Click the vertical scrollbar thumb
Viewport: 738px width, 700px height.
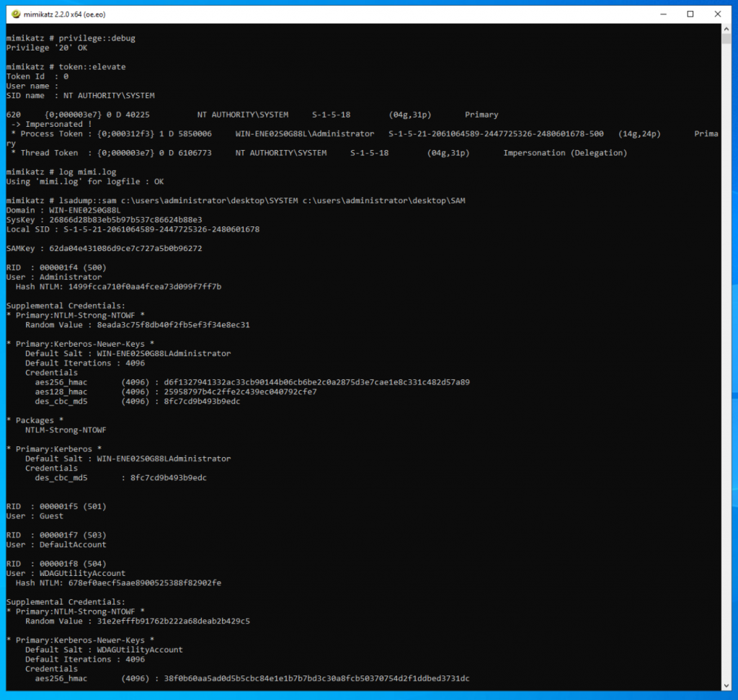coord(726,39)
